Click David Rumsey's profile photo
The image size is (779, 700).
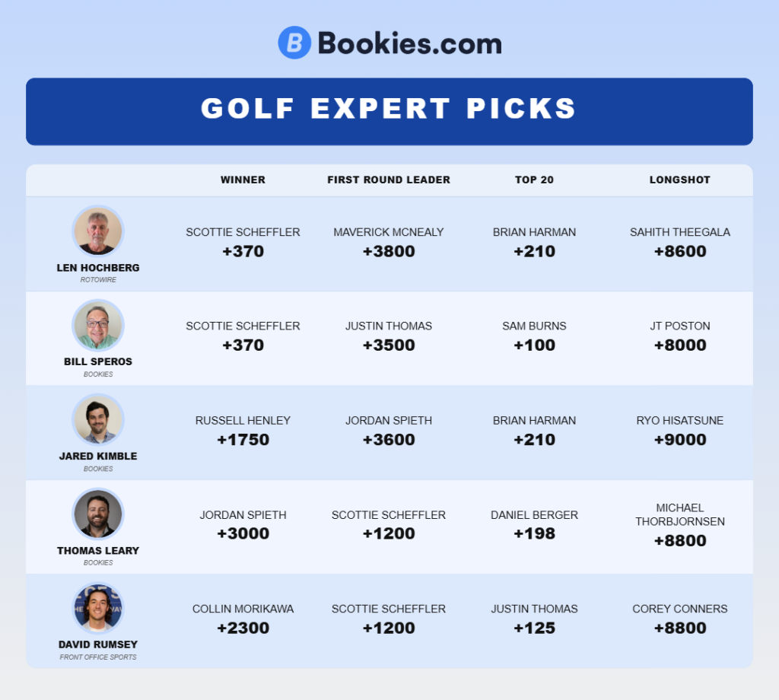click(98, 608)
